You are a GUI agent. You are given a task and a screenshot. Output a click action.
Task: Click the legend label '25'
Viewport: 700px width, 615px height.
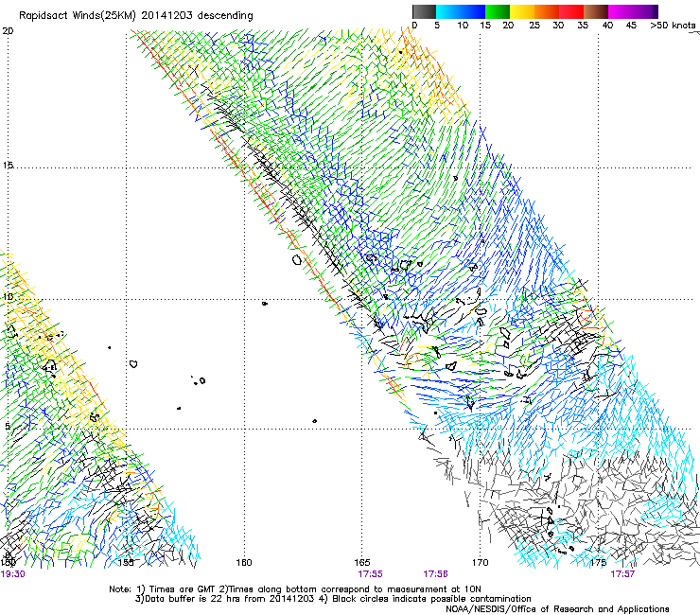click(534, 25)
